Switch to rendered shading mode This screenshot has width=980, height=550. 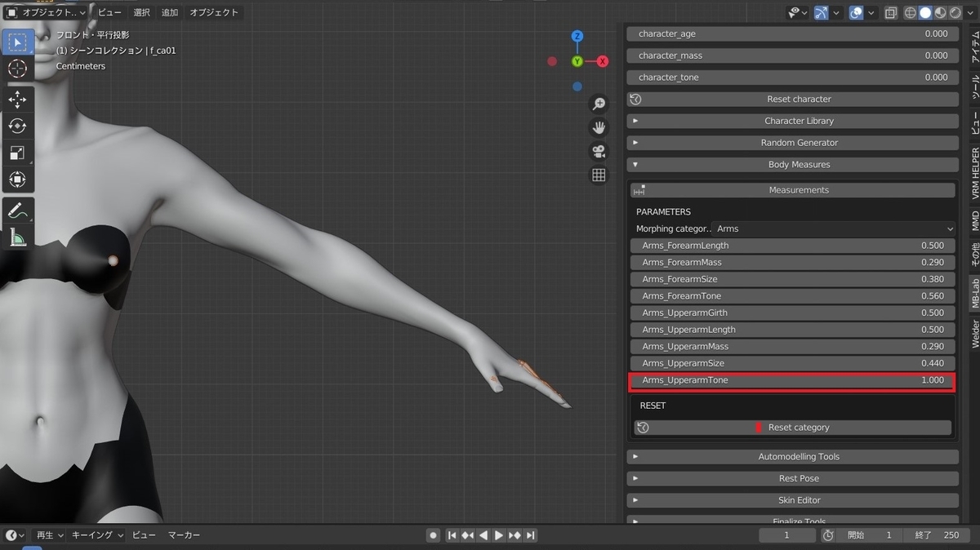click(x=955, y=12)
